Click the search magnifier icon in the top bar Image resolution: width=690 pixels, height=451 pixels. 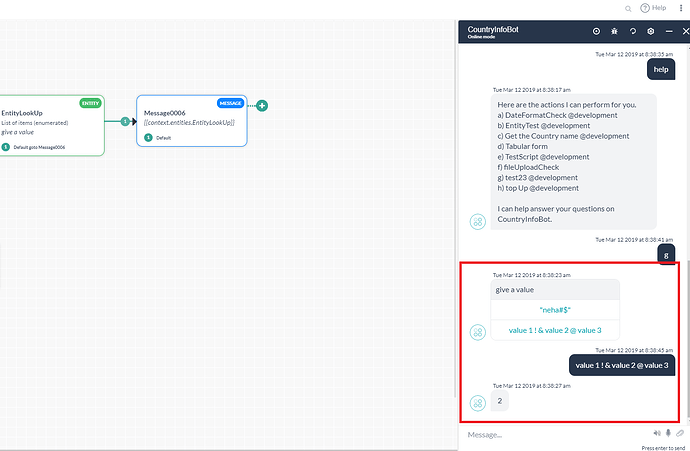pos(628,8)
